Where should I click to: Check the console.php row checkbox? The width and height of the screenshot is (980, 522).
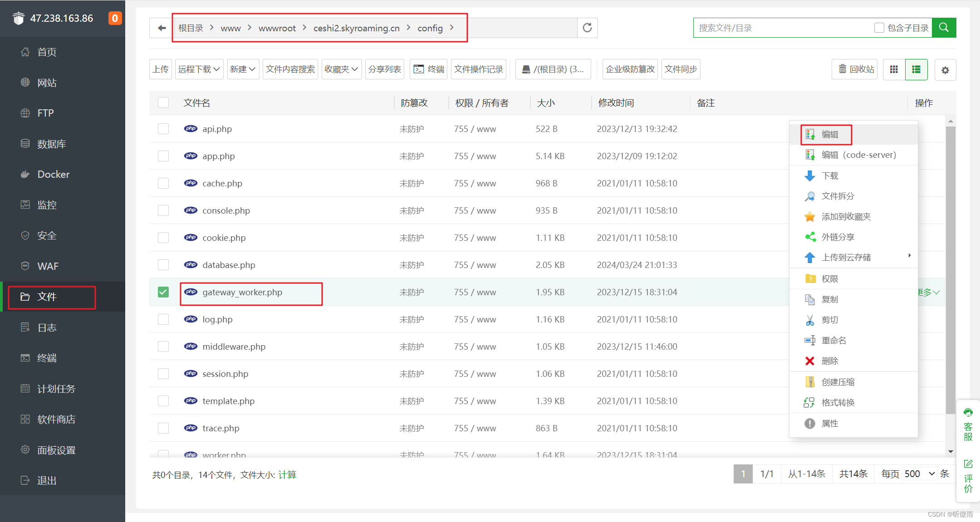[x=163, y=210]
